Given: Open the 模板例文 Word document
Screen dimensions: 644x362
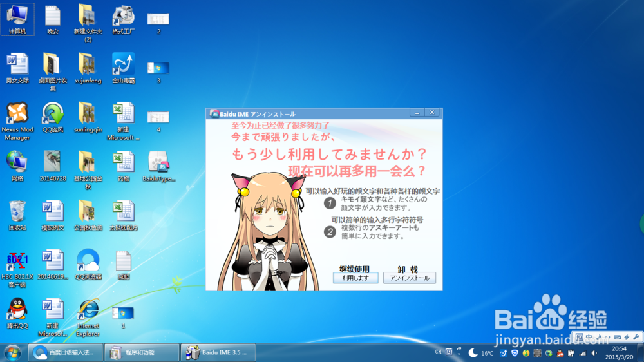Looking at the screenshot, I should pos(53,215).
